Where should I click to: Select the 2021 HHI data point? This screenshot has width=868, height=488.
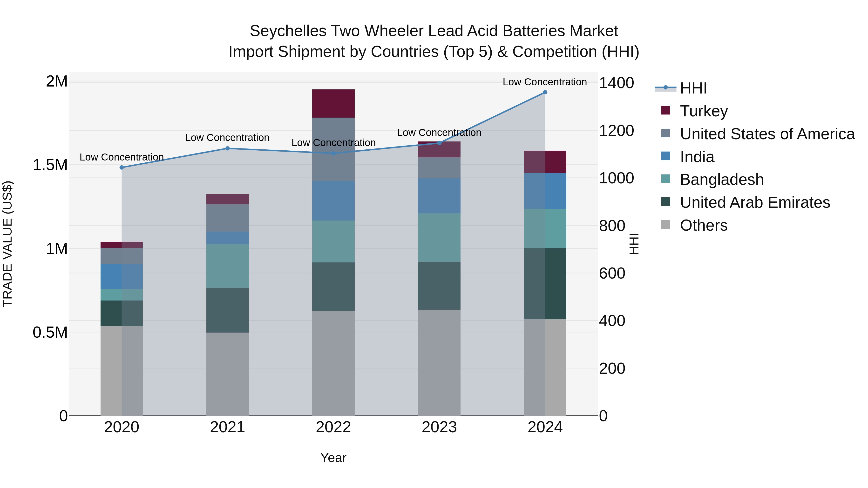pos(227,148)
